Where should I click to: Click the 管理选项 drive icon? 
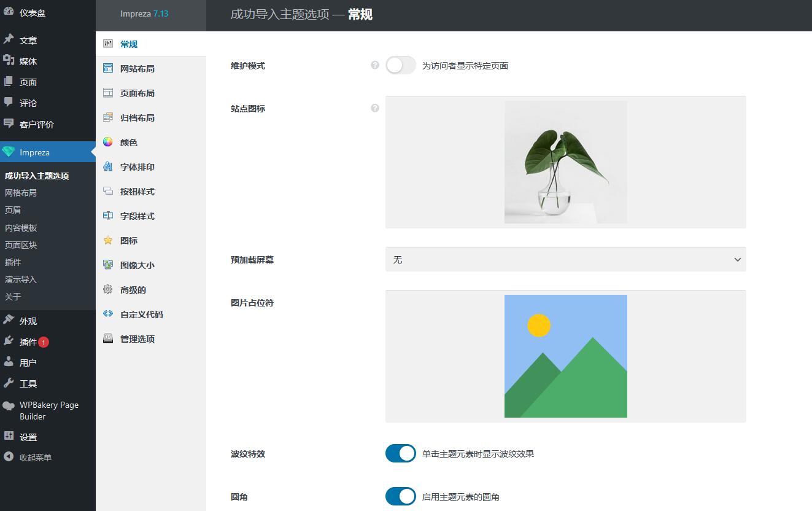tap(108, 338)
